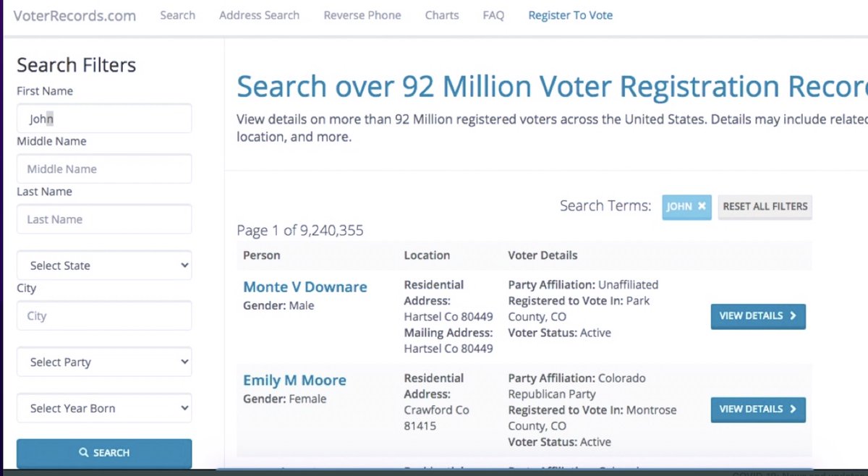
Task: Click 'Hartsel Co 80449' residential address
Action: pos(448,317)
